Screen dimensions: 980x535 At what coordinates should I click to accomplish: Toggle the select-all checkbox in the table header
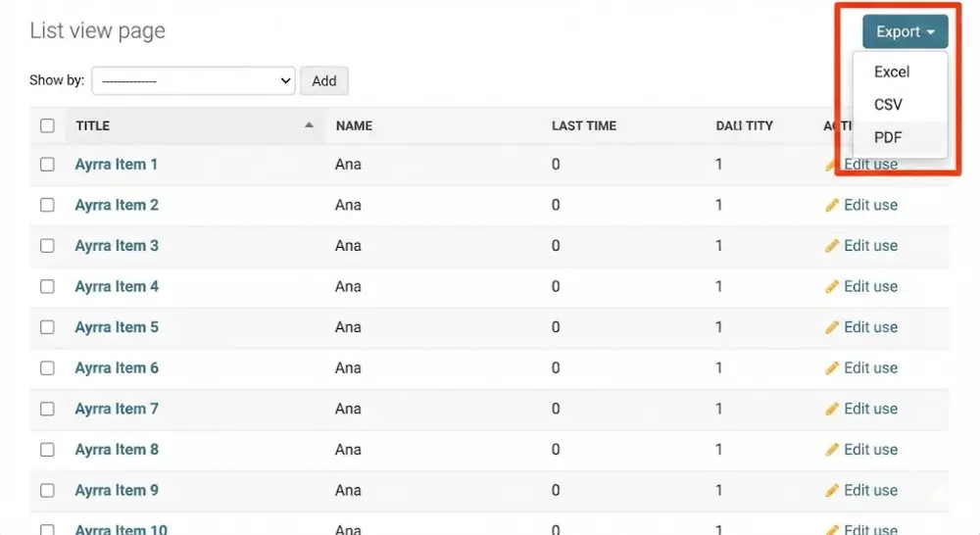(x=47, y=125)
